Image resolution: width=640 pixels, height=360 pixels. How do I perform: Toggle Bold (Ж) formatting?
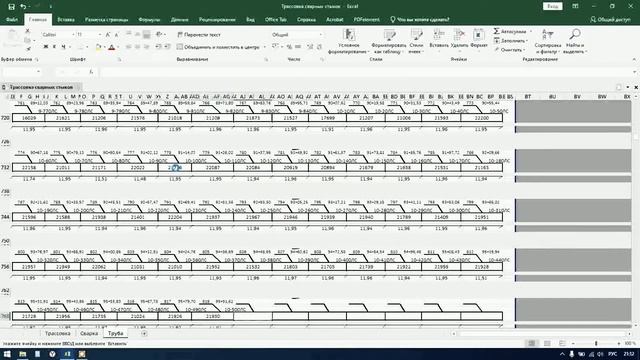(x=46, y=47)
